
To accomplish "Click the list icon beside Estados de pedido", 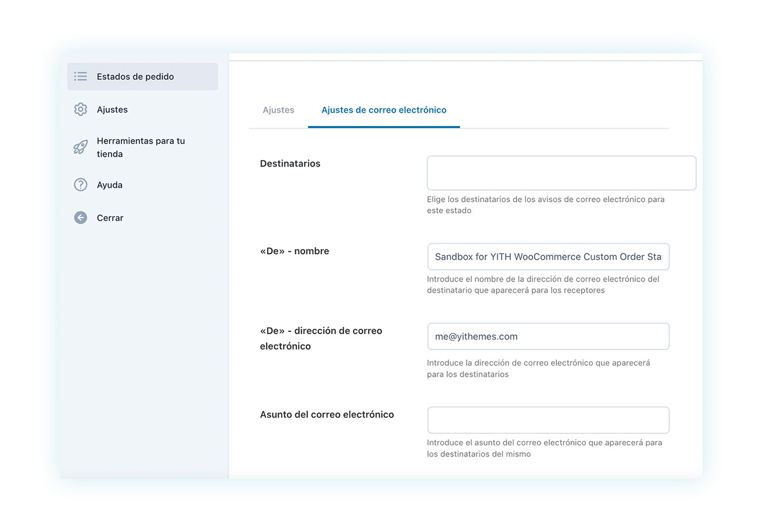I will click(80, 76).
